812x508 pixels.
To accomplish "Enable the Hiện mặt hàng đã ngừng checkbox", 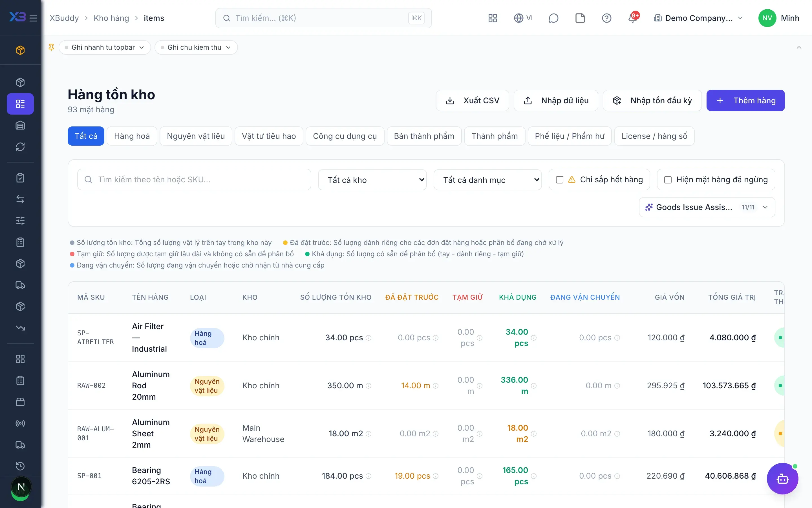I will tap(668, 180).
